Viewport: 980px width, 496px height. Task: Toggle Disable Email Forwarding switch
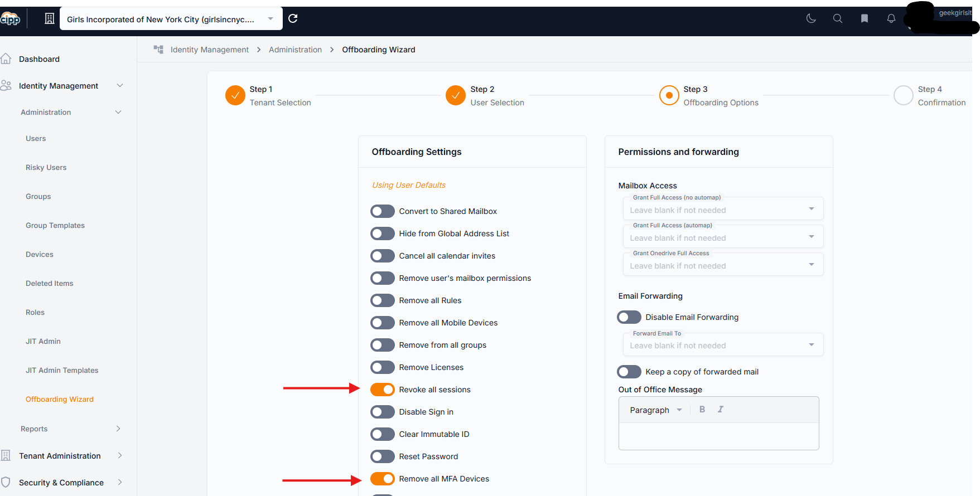(629, 317)
